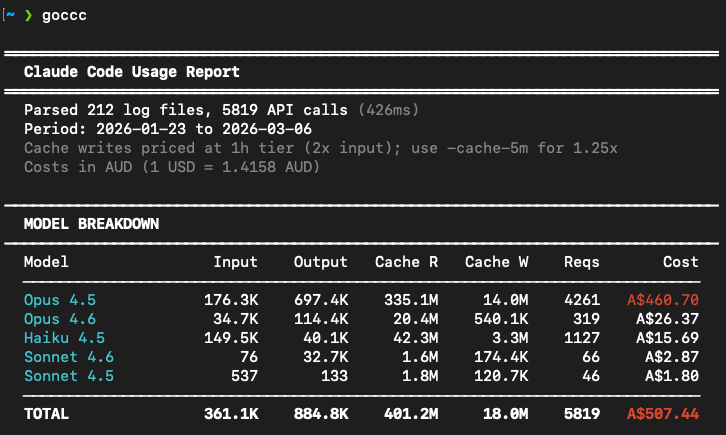Click the green prompt arrow symbol
The width and height of the screenshot is (726, 435).
click(28, 16)
